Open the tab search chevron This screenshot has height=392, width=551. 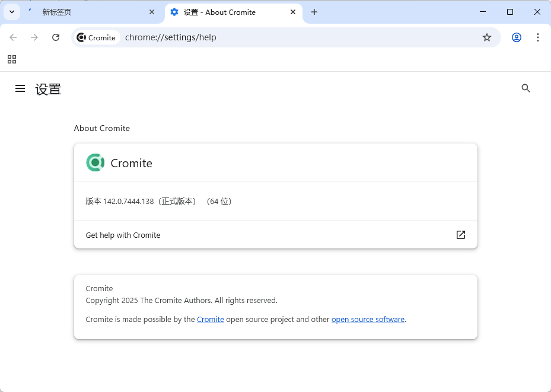point(11,12)
